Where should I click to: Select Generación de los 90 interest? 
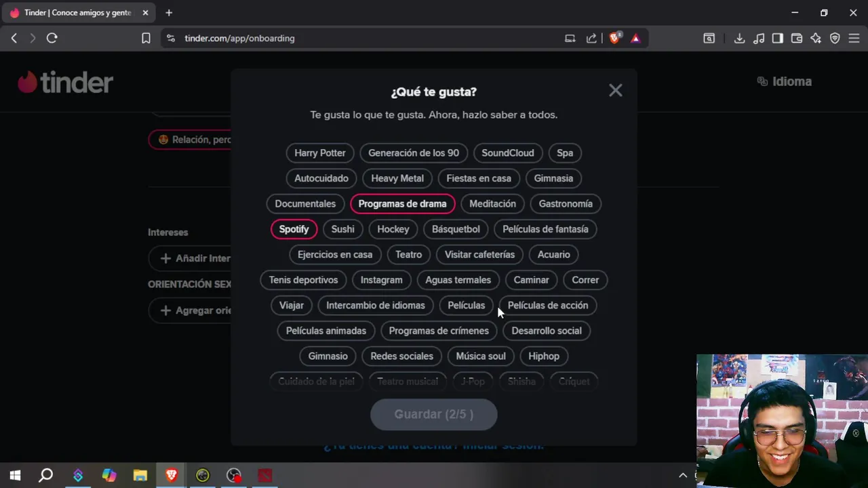pos(414,153)
